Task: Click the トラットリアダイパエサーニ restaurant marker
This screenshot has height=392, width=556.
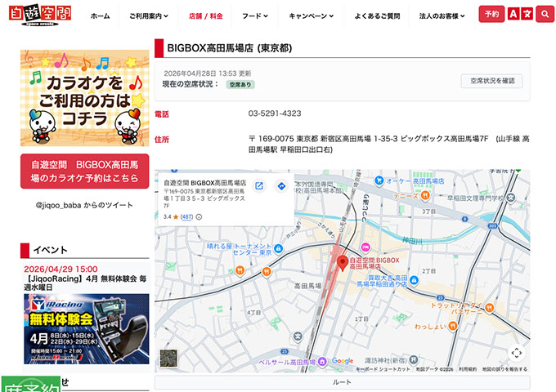Action: pyautogui.click(x=489, y=308)
